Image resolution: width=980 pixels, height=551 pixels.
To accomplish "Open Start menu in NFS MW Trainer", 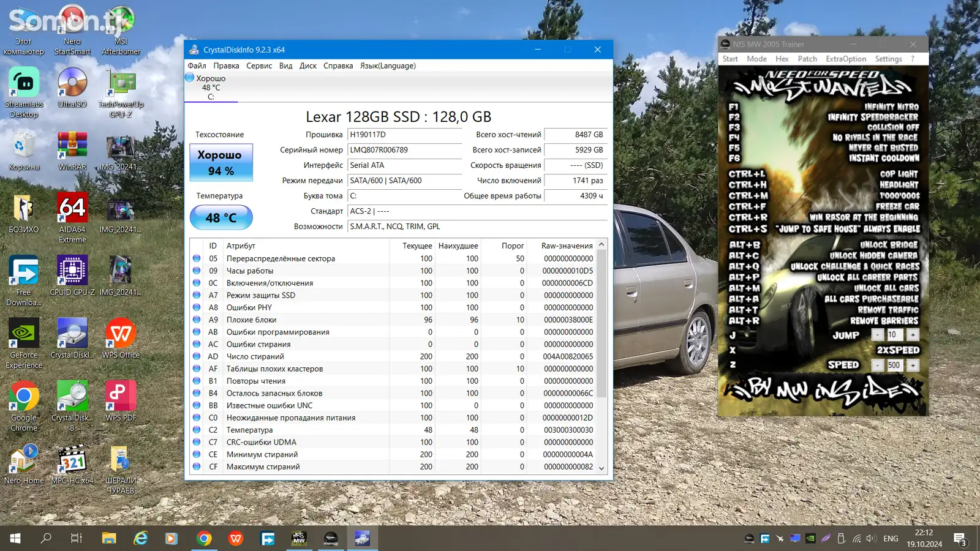I will pos(730,59).
